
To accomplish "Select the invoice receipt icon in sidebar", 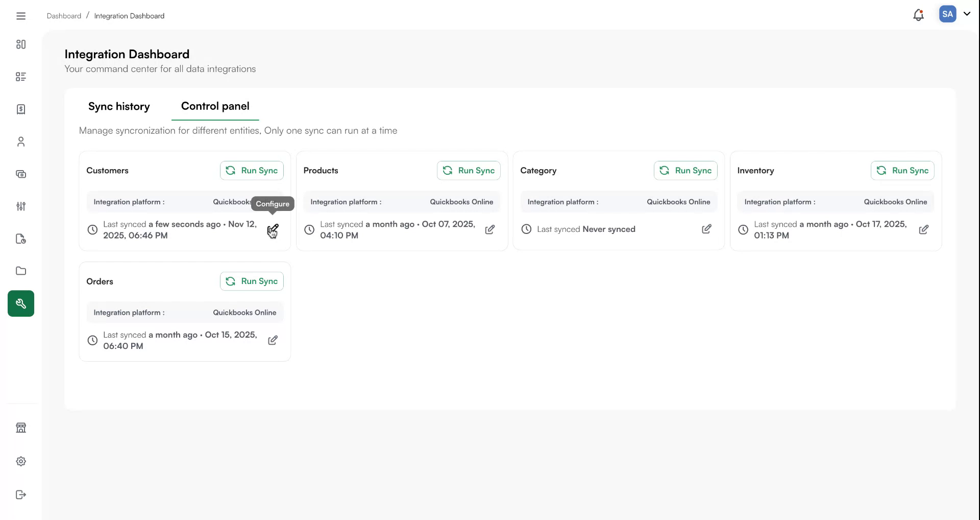I will point(21,109).
